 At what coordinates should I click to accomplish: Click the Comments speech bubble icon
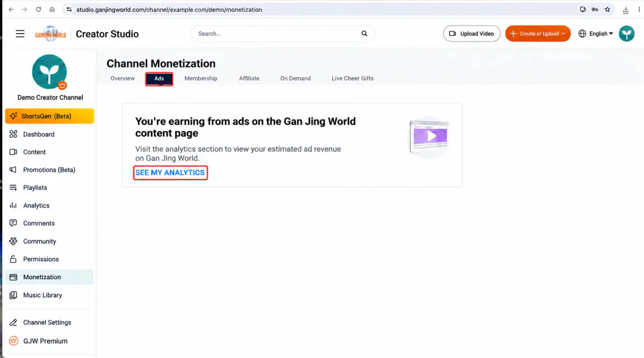click(x=13, y=223)
